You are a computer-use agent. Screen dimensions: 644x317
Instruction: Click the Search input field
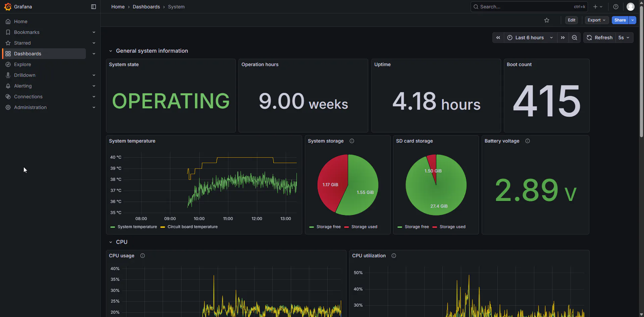[x=525, y=7]
